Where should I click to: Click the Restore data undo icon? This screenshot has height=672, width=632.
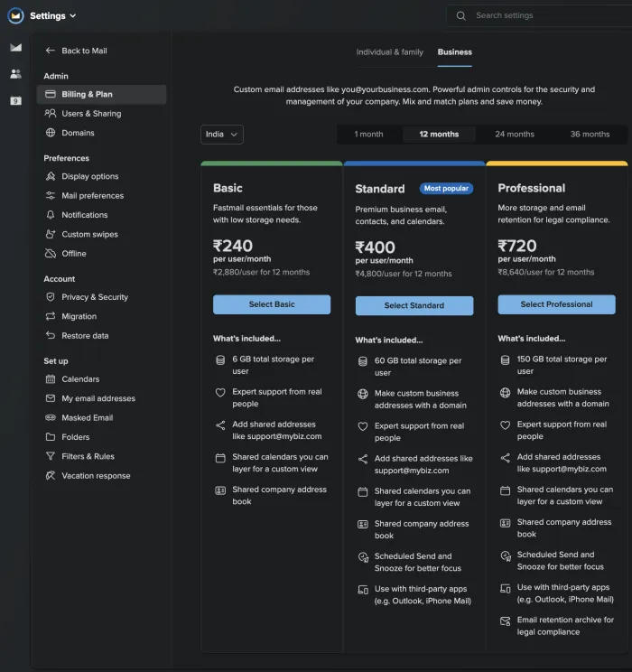[51, 335]
